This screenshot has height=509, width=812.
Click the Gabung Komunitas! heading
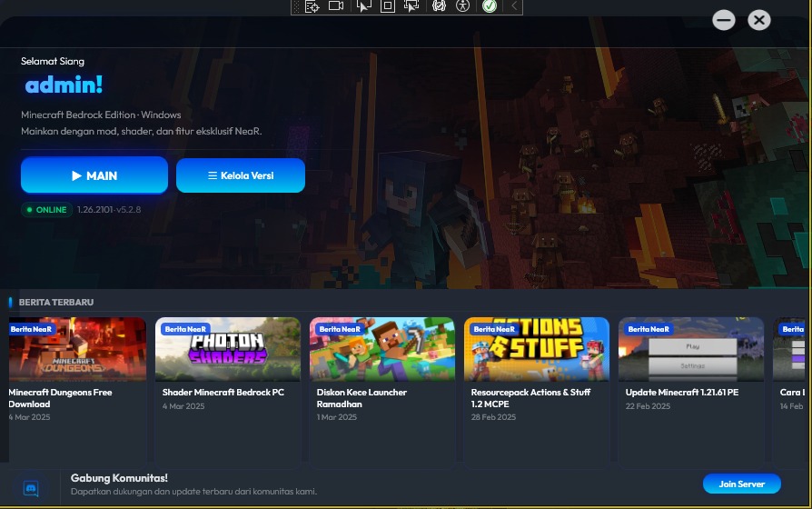[119, 478]
